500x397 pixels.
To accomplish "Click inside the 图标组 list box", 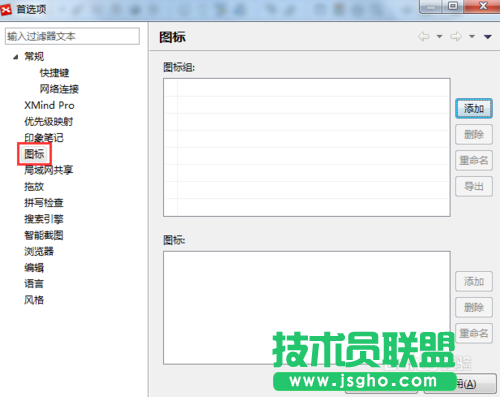I will click(307, 147).
